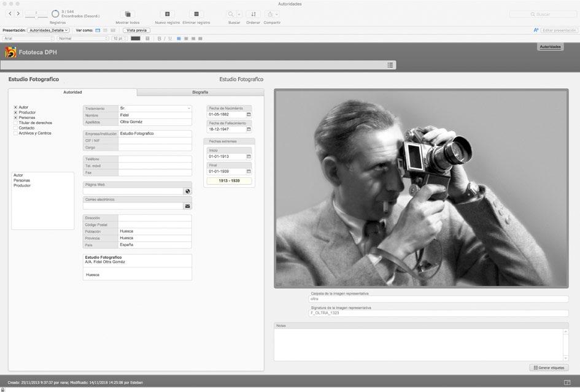Click the Notas text area
The width and height of the screenshot is (580, 392).
[x=419, y=345]
